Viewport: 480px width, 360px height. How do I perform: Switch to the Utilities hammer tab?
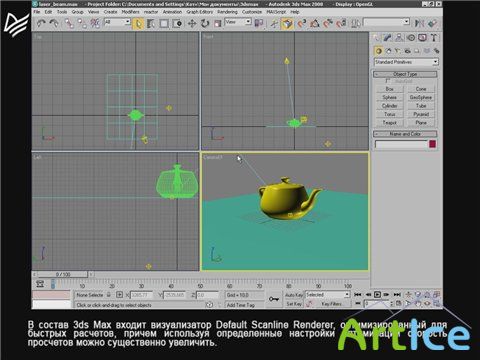pos(434,38)
